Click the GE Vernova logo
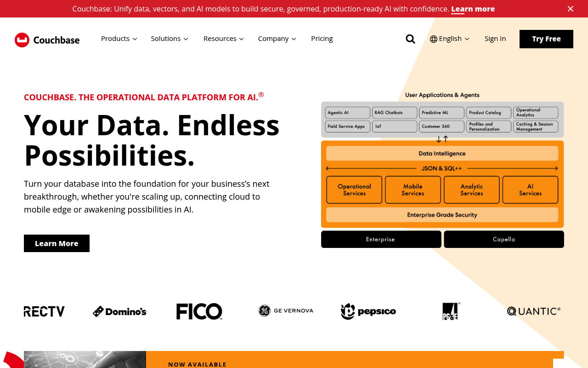The image size is (588, 368). coord(286,310)
